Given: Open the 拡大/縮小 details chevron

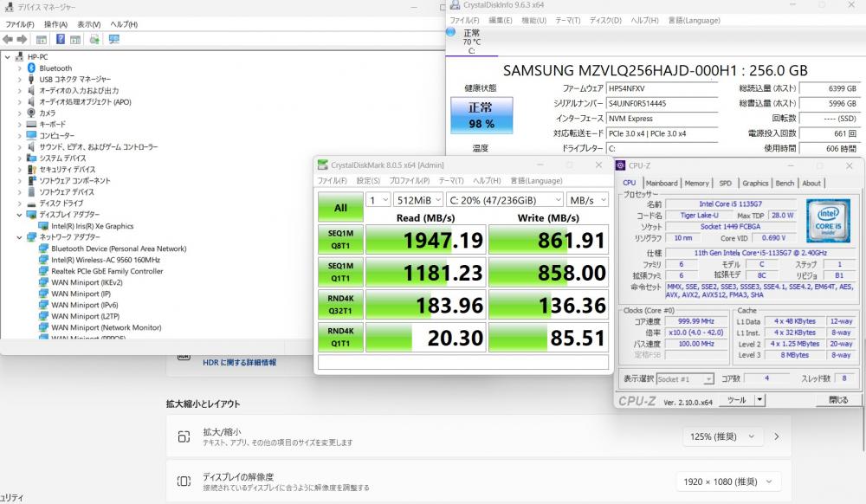Looking at the screenshot, I should coord(777,436).
